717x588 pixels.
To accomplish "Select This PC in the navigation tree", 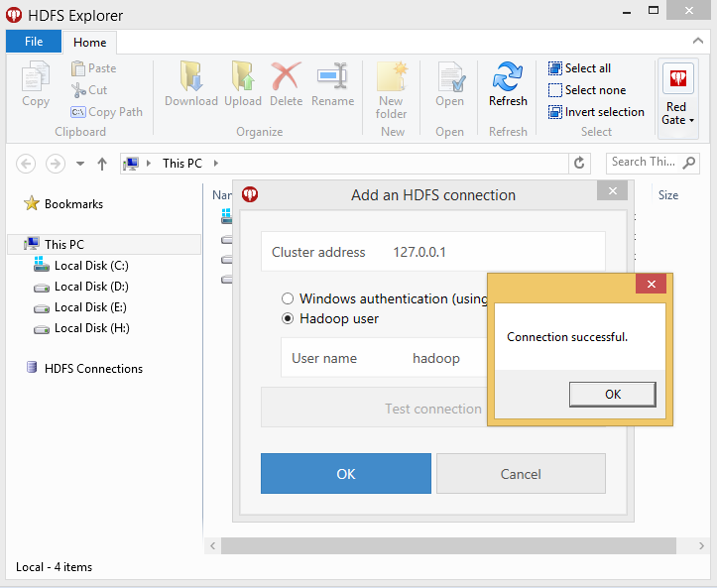I will coord(104,244).
